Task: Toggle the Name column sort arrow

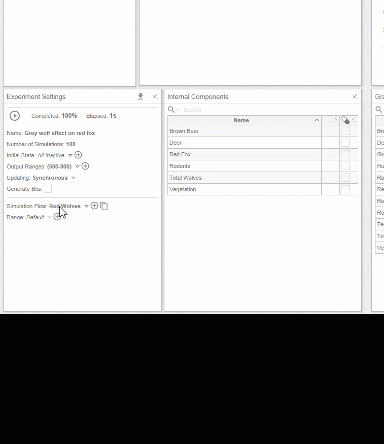Action: pos(317,120)
